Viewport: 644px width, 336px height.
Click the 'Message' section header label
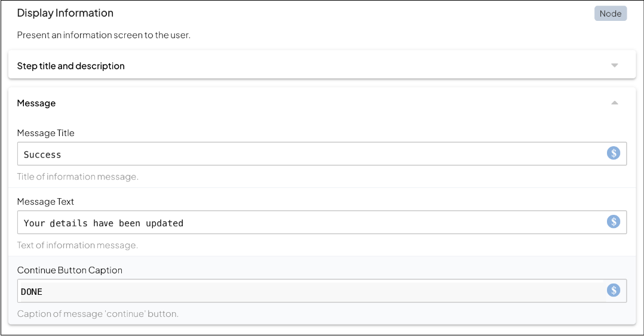coord(36,103)
